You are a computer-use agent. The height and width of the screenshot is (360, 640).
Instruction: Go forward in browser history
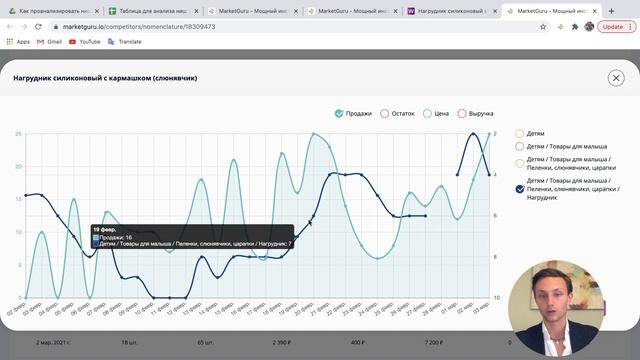pos(24,27)
